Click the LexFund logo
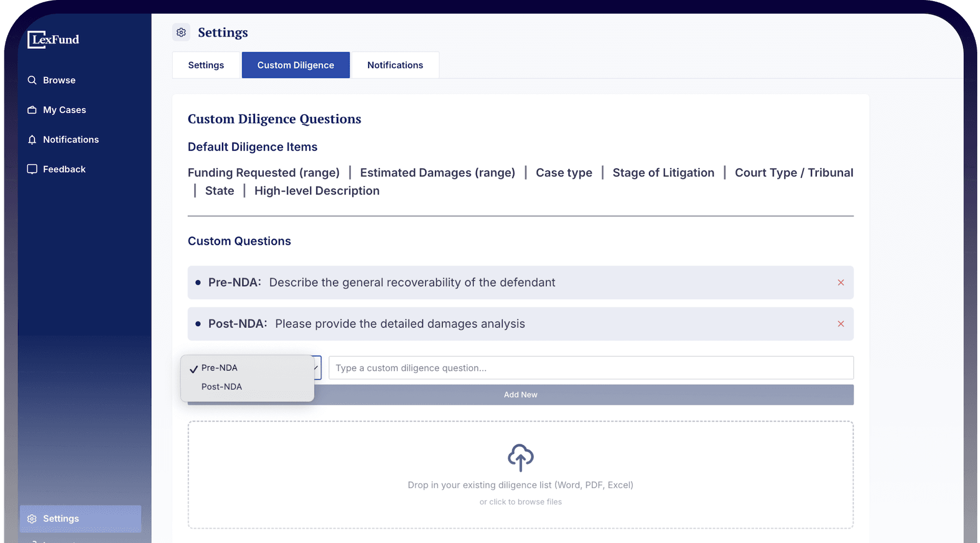 click(53, 39)
